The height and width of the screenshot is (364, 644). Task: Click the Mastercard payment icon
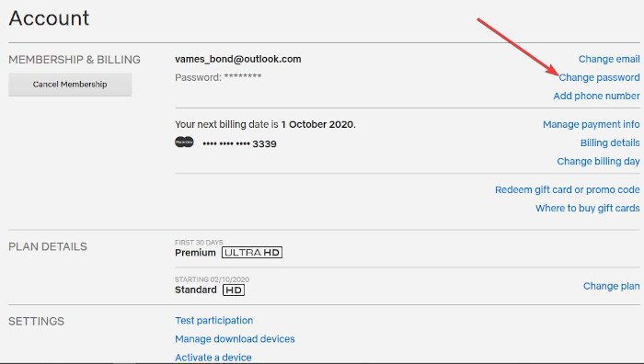[x=184, y=142]
